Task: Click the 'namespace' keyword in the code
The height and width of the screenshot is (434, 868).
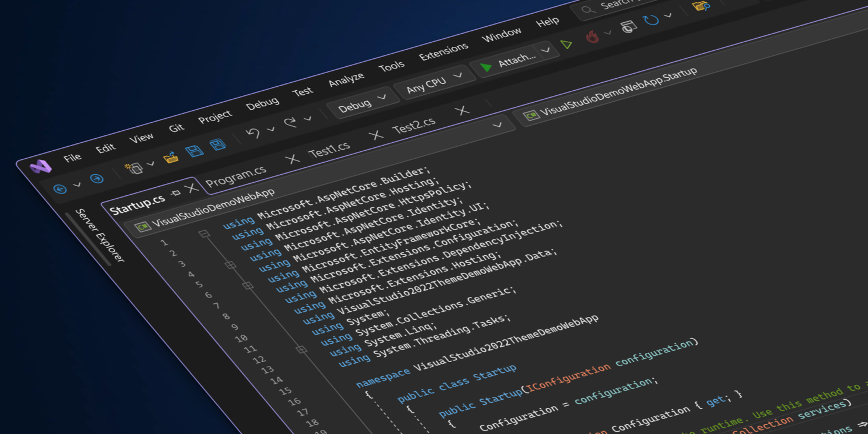Action: click(383, 377)
